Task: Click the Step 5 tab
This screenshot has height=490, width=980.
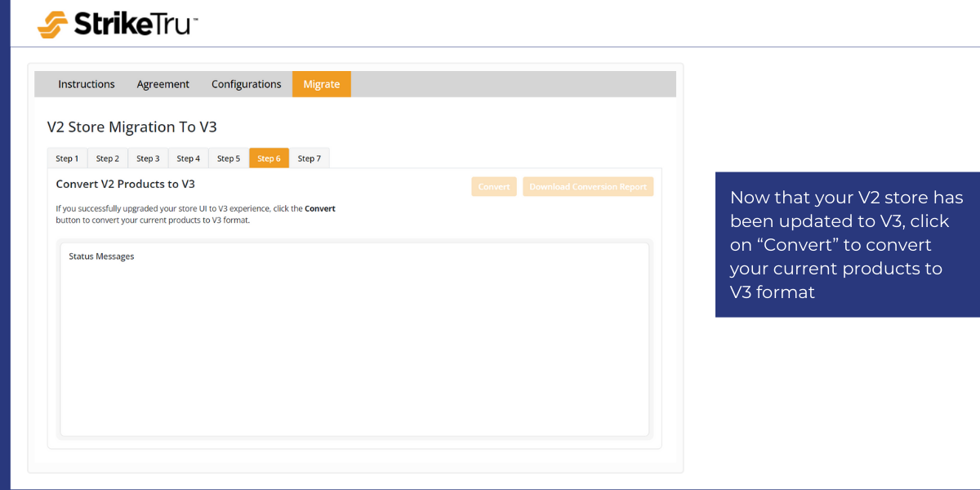Action: click(229, 158)
